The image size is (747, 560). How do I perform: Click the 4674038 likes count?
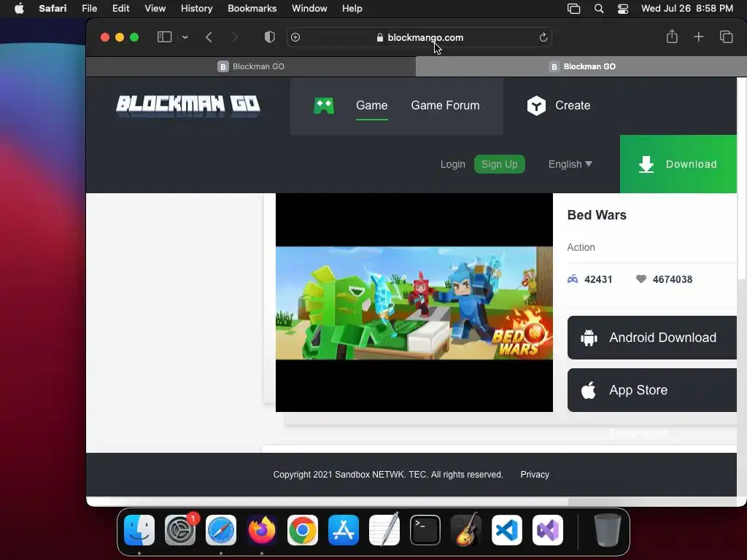pos(672,279)
